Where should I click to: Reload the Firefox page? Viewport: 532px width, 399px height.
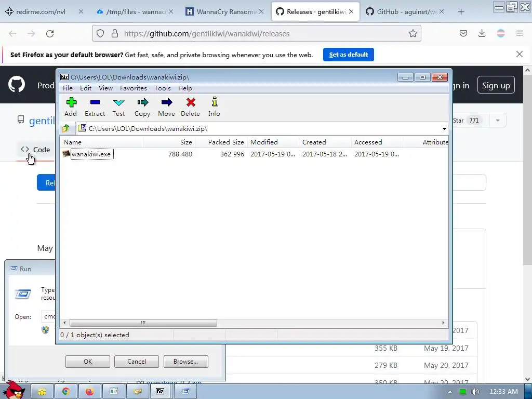pos(50,34)
